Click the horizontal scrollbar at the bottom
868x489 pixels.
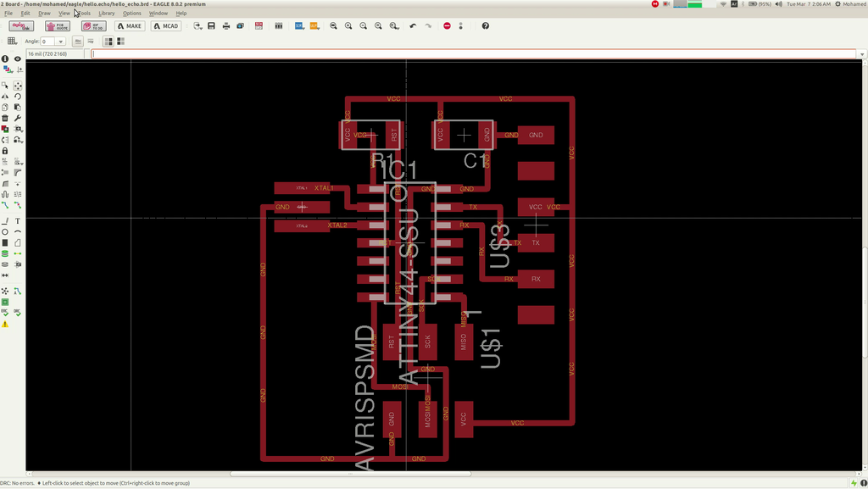click(x=350, y=474)
